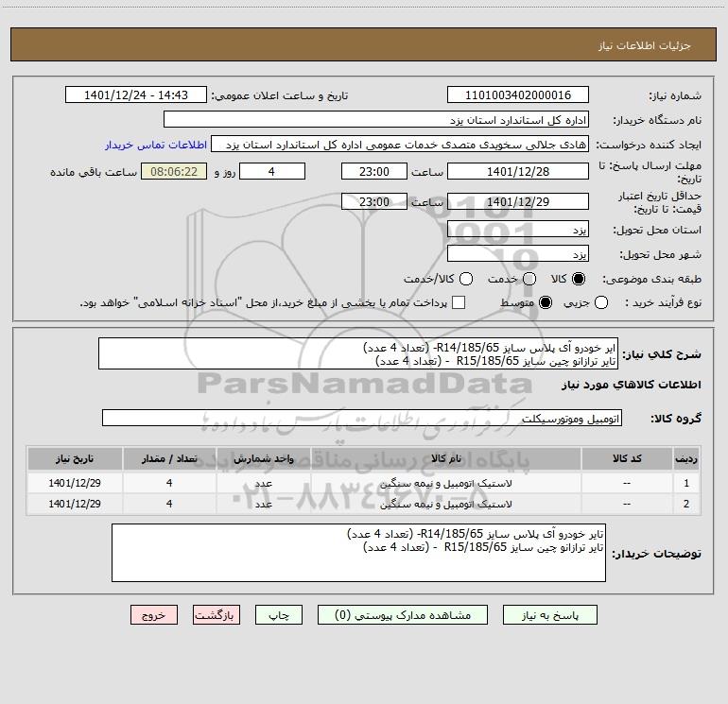Click row 1 product name لاستیک اتومبیل
728x704 pixels.
pyautogui.click(x=445, y=483)
